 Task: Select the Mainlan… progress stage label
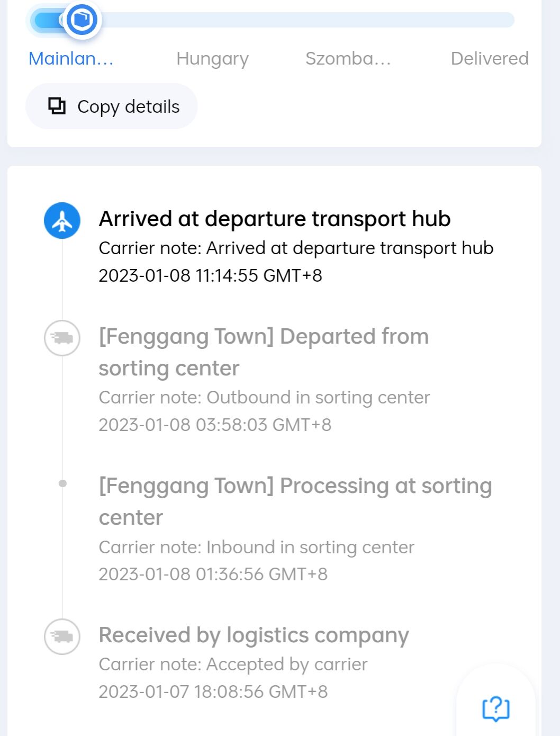click(71, 58)
